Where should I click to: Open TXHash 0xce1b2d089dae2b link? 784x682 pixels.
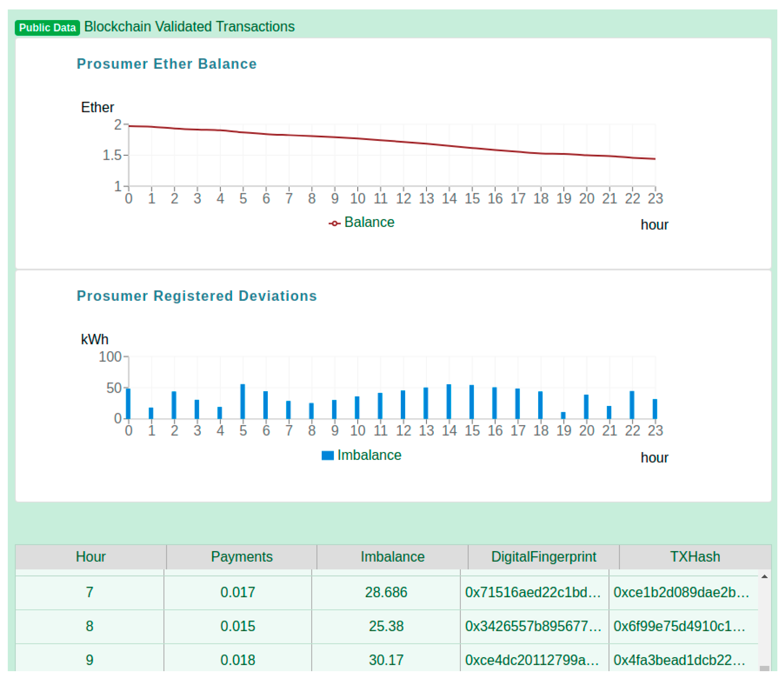pos(681,592)
